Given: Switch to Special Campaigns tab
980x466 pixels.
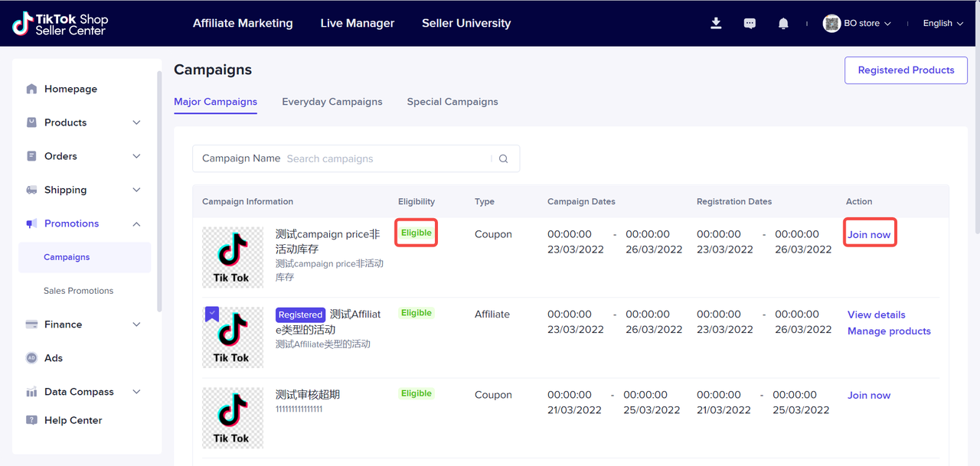Looking at the screenshot, I should pos(452,102).
